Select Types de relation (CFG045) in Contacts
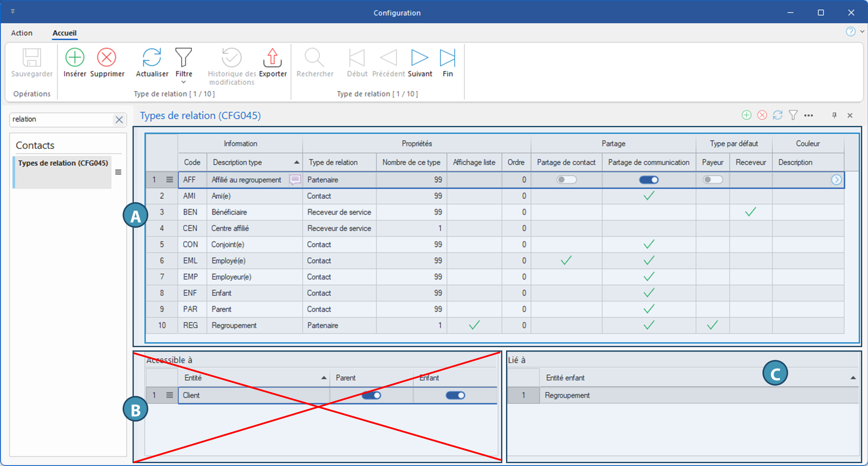Image resolution: width=868 pixels, height=466 pixels. [x=63, y=163]
